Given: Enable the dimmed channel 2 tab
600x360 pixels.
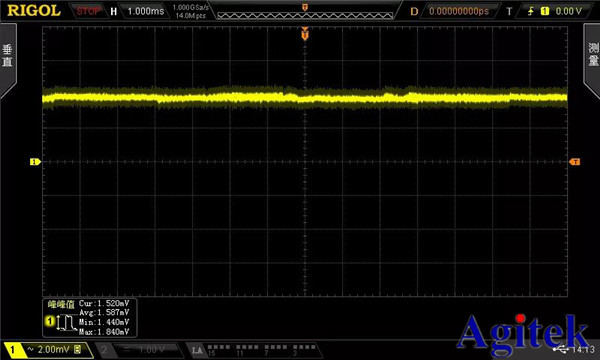Looking at the screenshot, I should pos(137,350).
